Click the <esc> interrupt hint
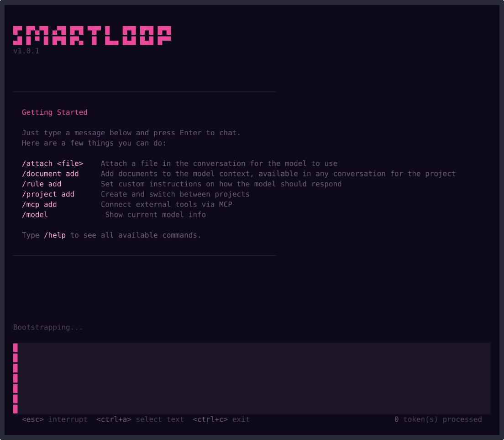504x440 pixels. [56, 419]
